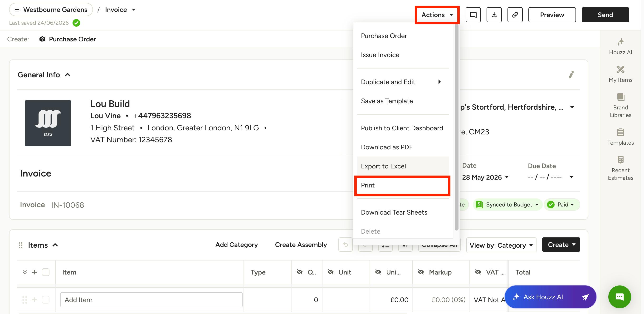Click the Actions menu scrollbar
Viewport: 644px width, 314px height.
point(456,128)
